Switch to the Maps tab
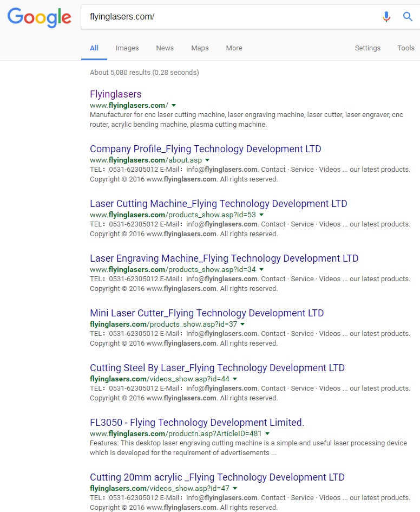Viewport: 420px width, 512px height. [x=200, y=48]
